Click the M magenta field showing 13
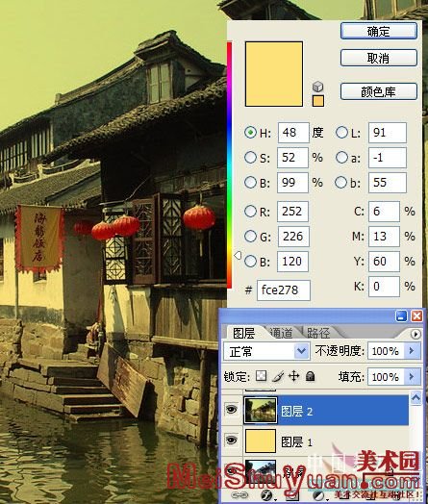Image resolution: width=428 pixels, height=504 pixels. pyautogui.click(x=385, y=237)
